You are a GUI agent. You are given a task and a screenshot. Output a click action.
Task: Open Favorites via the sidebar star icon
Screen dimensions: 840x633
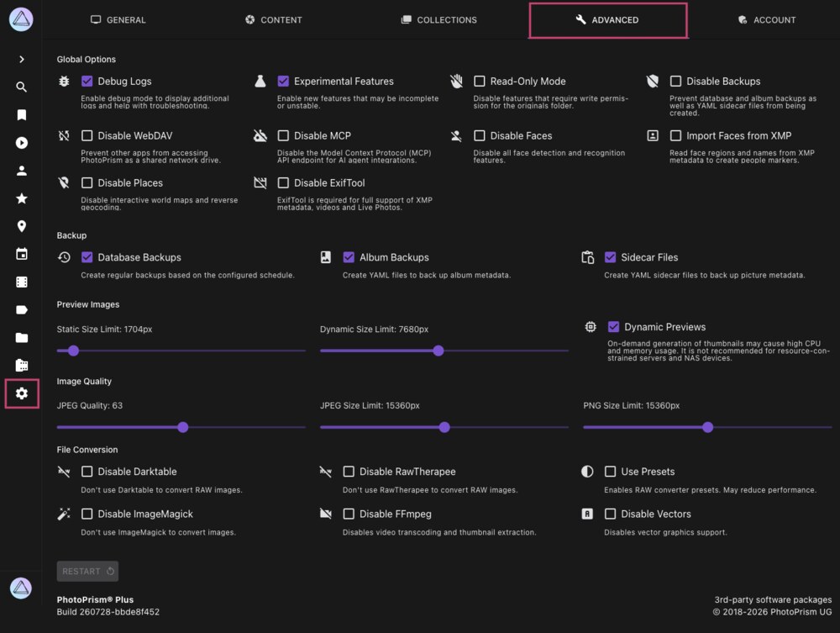click(x=22, y=198)
